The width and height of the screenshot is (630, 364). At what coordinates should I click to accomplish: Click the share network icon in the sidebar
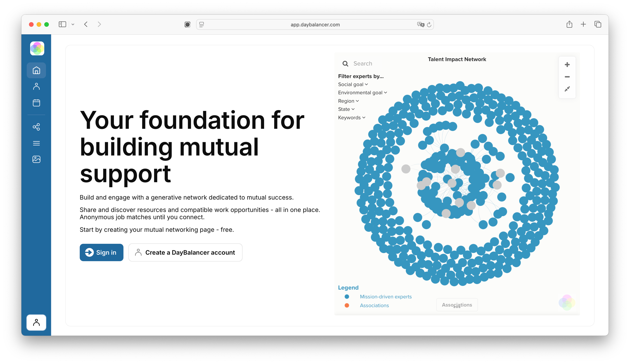tap(36, 127)
